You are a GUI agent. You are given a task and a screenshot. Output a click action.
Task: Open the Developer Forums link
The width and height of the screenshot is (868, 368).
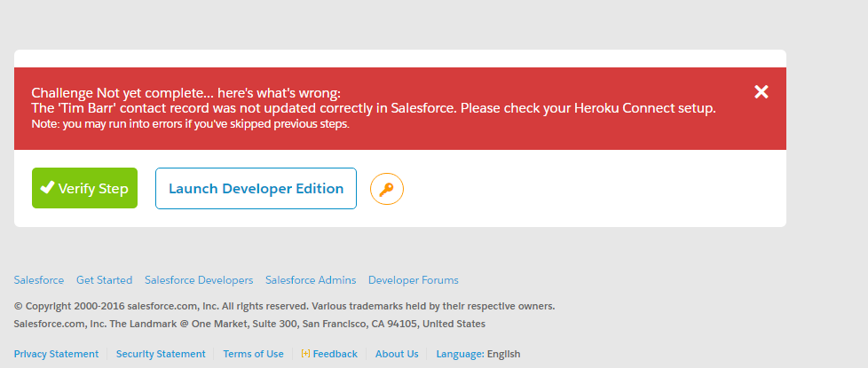click(x=414, y=280)
